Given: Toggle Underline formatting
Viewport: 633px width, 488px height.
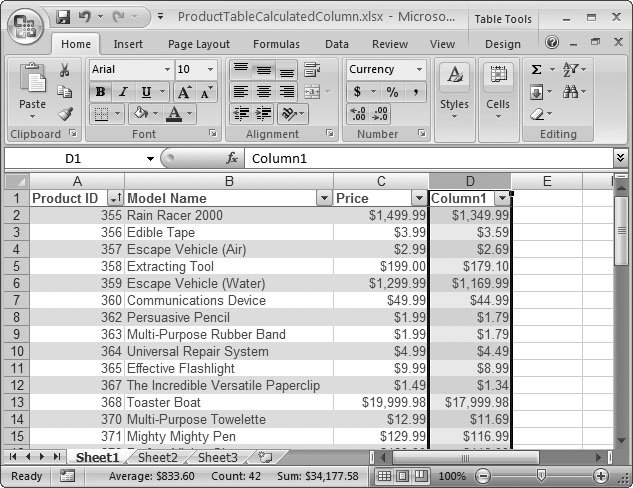Looking at the screenshot, I should pyautogui.click(x=146, y=92).
